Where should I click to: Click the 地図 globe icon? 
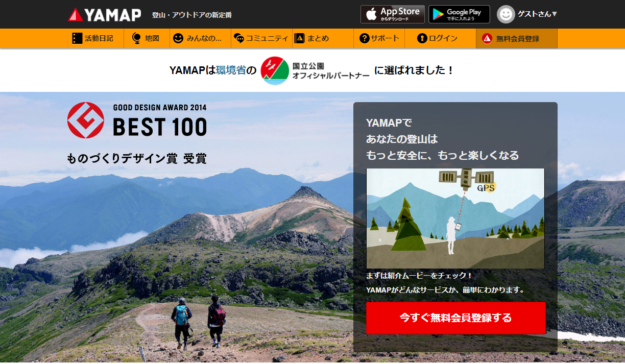pyautogui.click(x=137, y=38)
